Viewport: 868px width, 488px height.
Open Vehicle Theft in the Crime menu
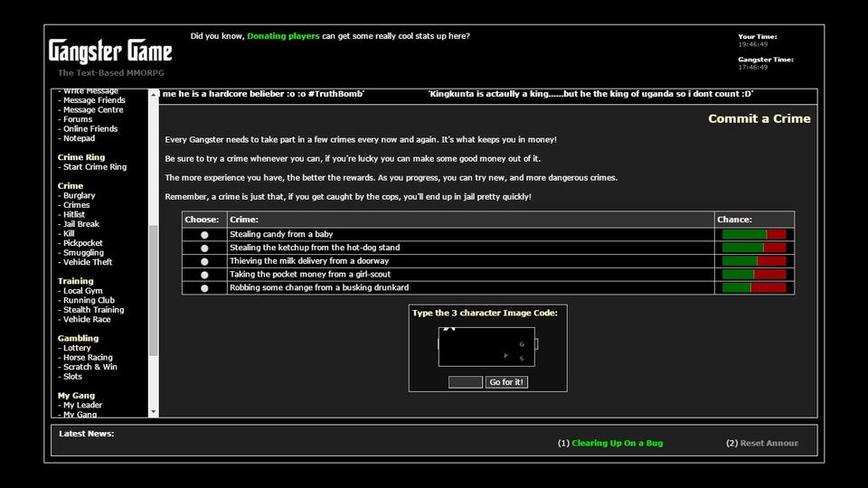tap(88, 262)
